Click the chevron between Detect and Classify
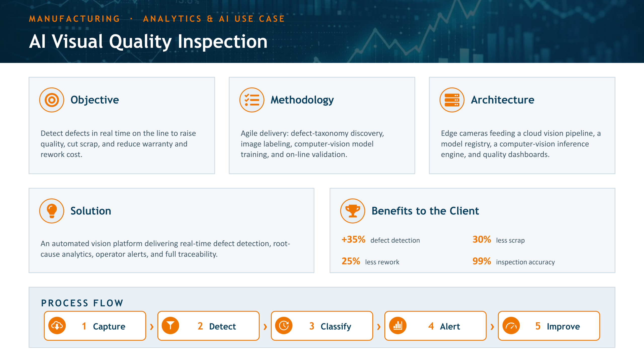This screenshot has height=362, width=644. click(x=265, y=327)
